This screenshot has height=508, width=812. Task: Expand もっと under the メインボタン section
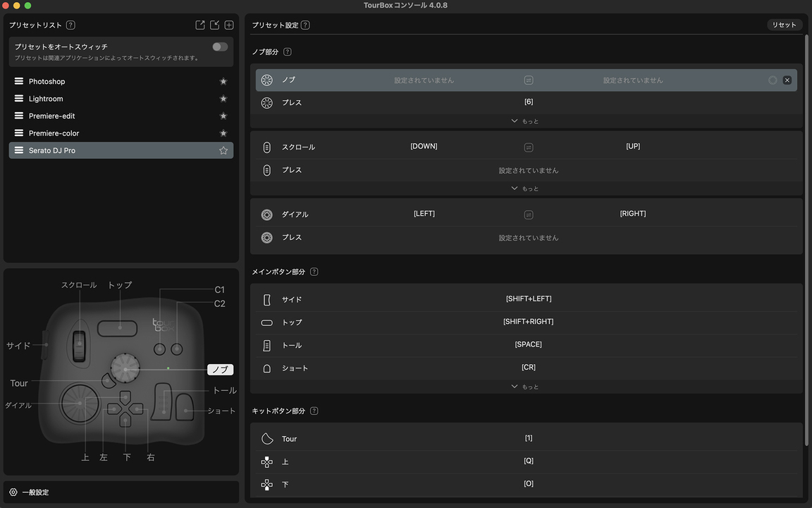(x=524, y=387)
